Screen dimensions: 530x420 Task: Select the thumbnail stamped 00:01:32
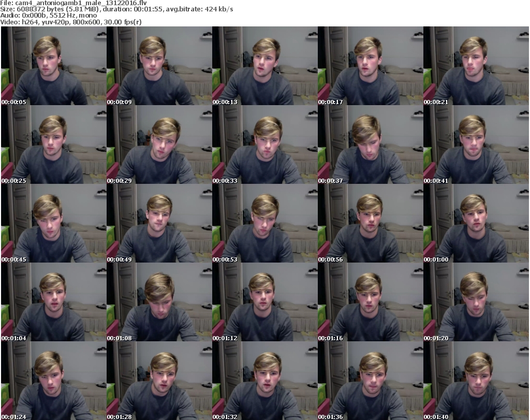(x=265, y=381)
